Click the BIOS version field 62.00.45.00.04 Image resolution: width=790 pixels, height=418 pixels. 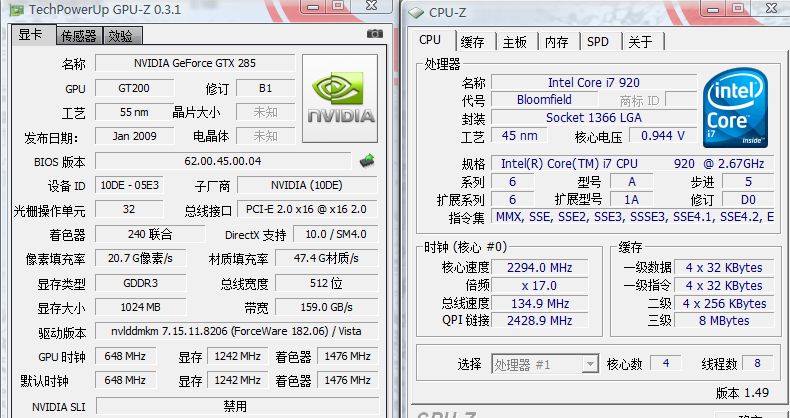[x=222, y=161]
